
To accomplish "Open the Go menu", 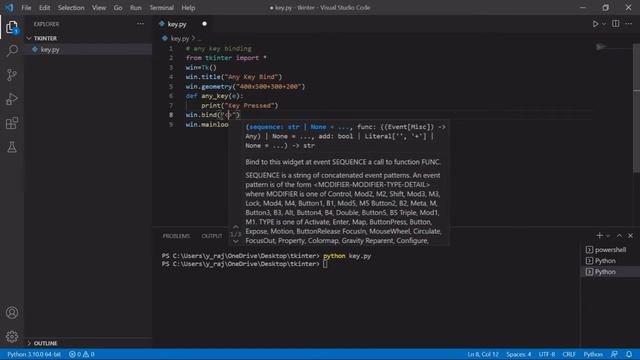I will tap(118, 8).
